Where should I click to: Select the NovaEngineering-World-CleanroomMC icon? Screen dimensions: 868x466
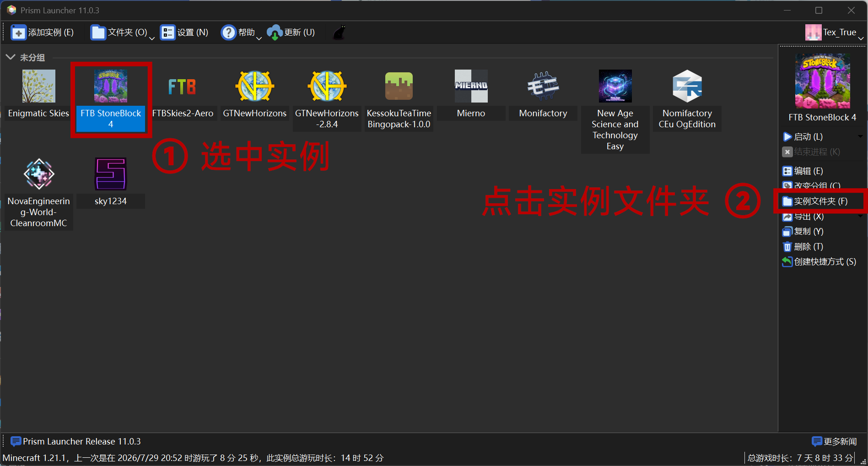point(39,174)
